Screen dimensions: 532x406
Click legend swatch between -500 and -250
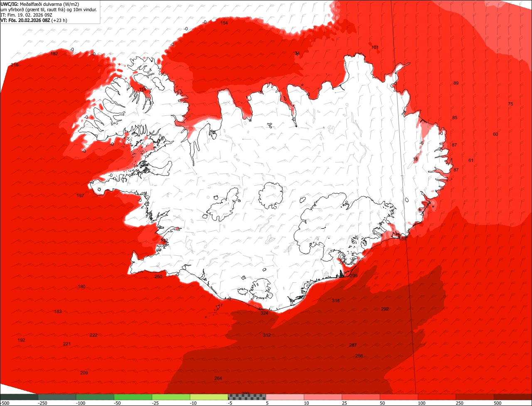pos(19,397)
